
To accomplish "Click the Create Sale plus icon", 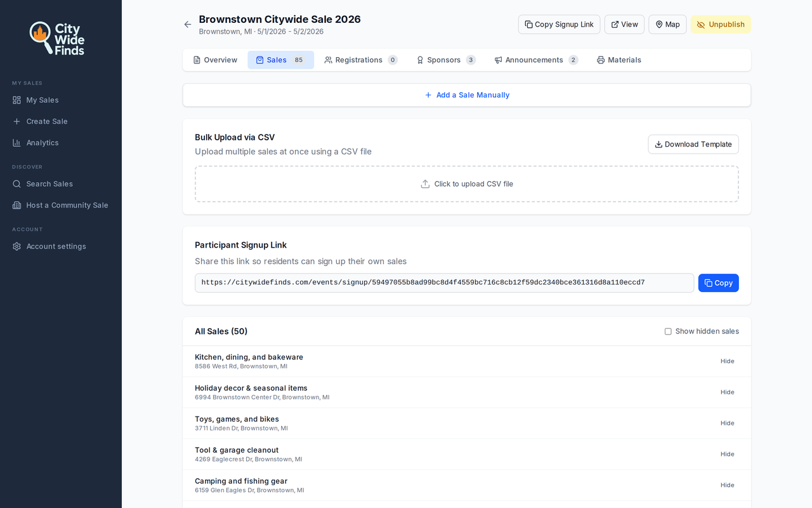I will [16, 121].
